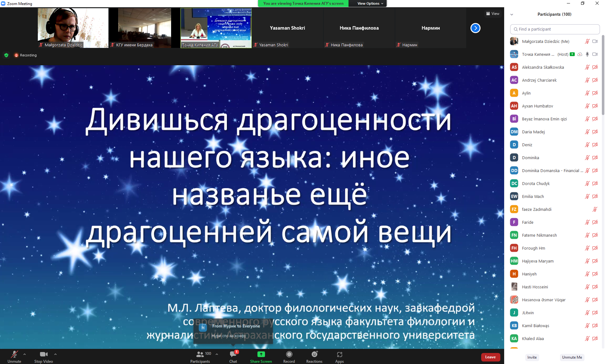605x364 pixels.
Task: Collapse the Participants panel chevron
Action: [x=512, y=14]
